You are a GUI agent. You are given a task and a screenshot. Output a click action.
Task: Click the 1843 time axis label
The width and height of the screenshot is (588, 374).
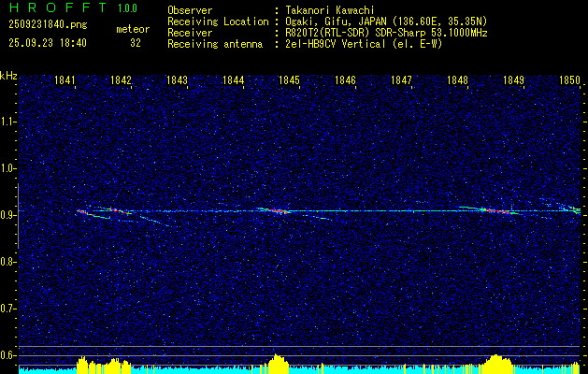178,81
